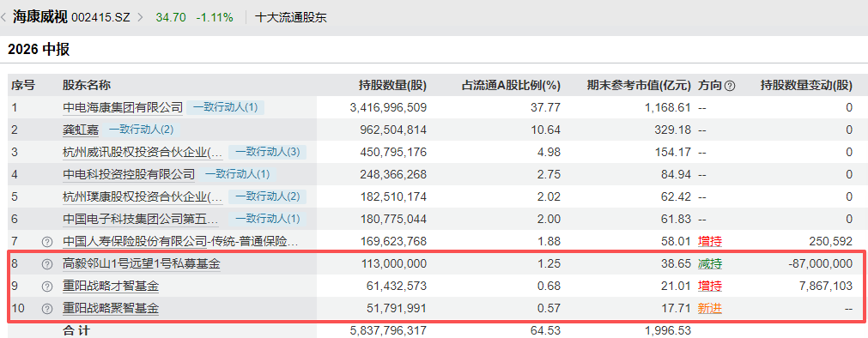
Task: Click total market value 1,996.53
Action: [669, 331]
